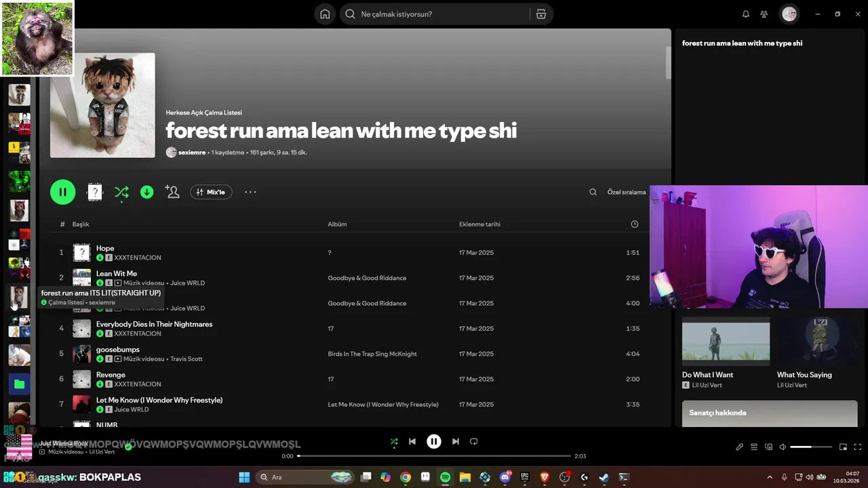Sort by the Başlık column header

click(x=81, y=224)
